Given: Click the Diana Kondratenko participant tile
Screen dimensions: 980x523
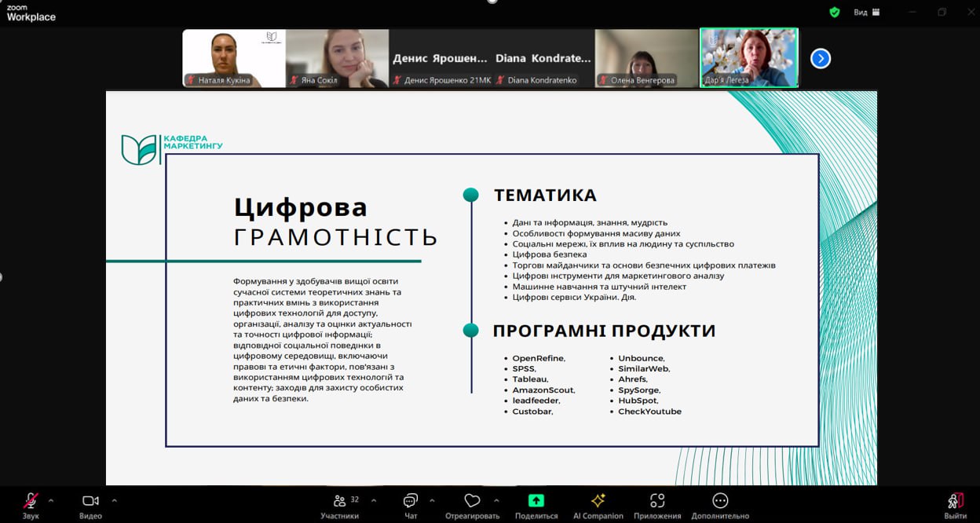Looking at the screenshot, I should click(543, 58).
